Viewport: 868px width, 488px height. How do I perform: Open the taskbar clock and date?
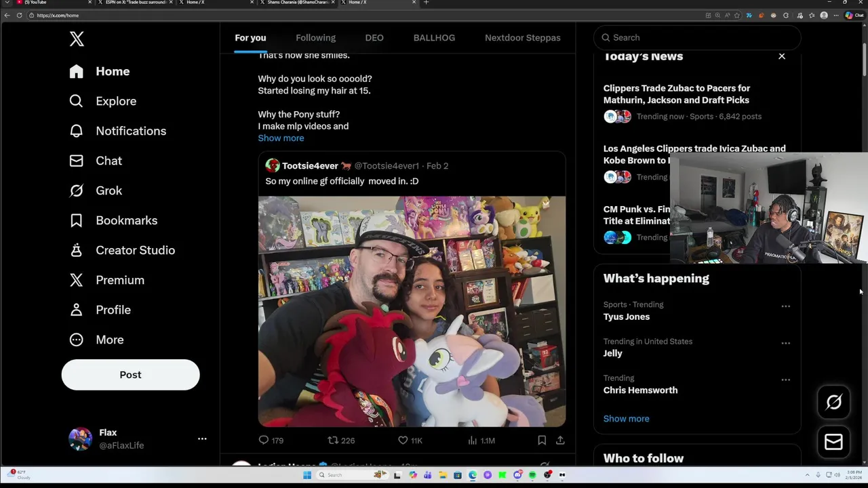[853, 475]
